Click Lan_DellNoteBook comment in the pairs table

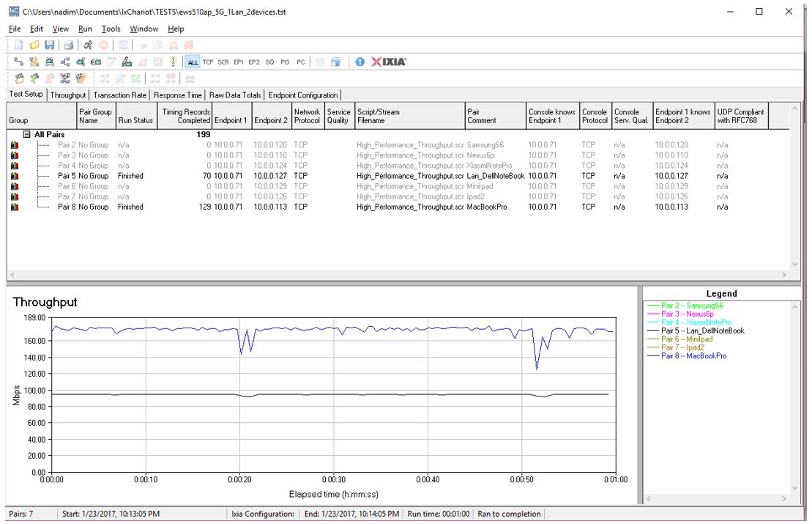click(496, 176)
